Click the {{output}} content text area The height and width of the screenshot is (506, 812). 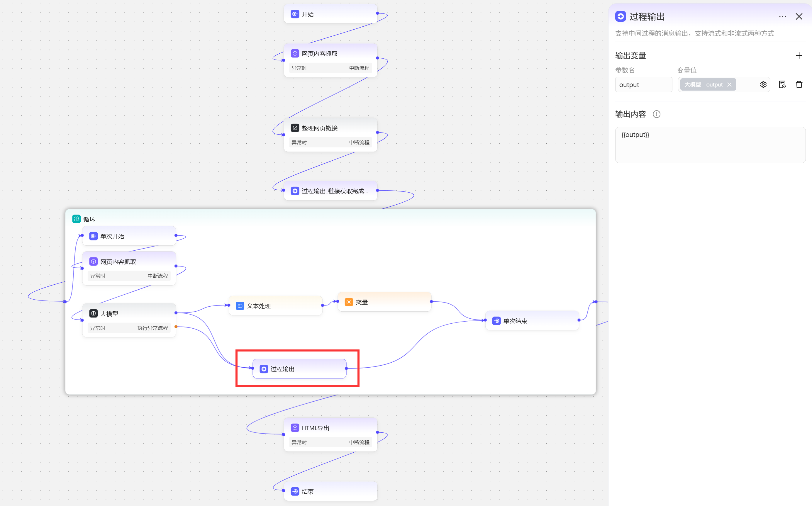[x=710, y=145]
